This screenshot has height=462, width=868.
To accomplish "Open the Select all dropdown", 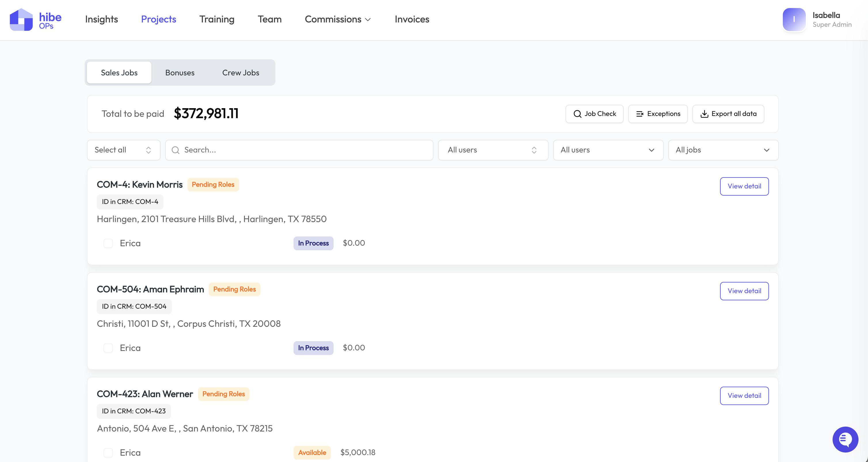I will 124,150.
